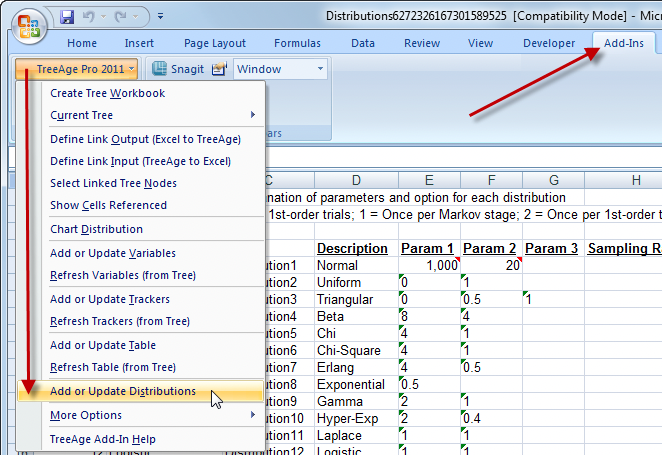
Task: Click the Snagit profile picture icon
Action: (x=219, y=69)
